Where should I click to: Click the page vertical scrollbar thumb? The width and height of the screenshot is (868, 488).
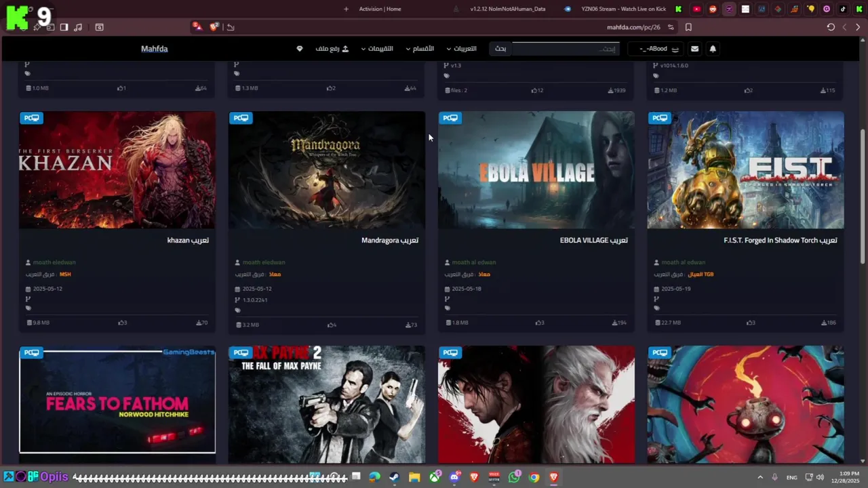863,197
